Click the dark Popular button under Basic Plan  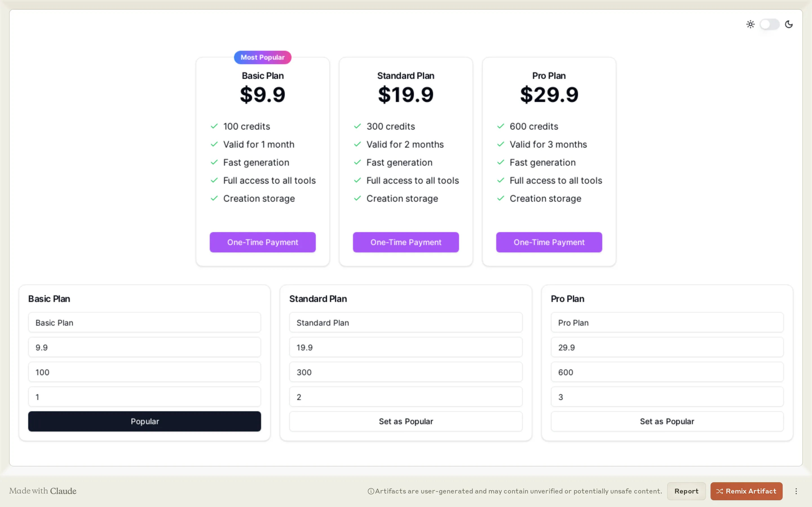pos(144,421)
